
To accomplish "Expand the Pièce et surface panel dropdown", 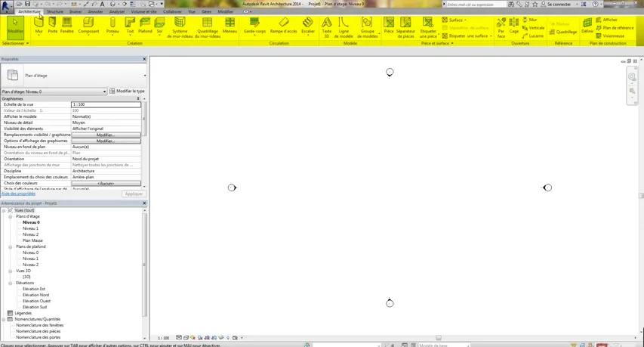I will click(437, 43).
